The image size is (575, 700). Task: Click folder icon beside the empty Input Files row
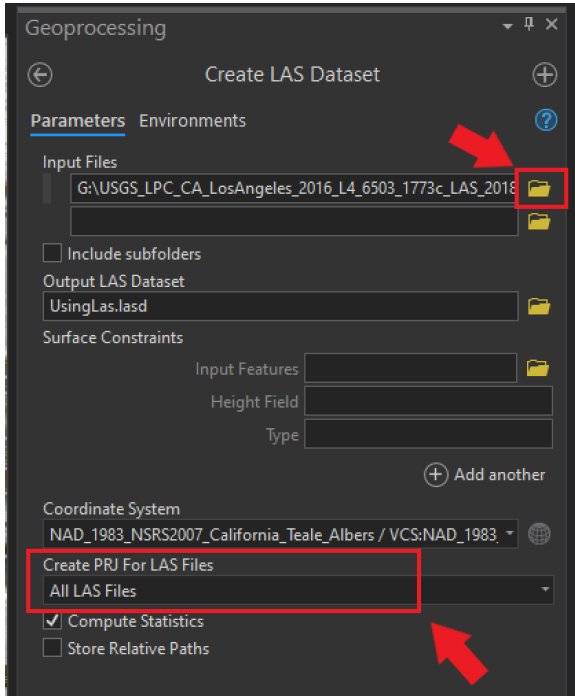point(539,221)
